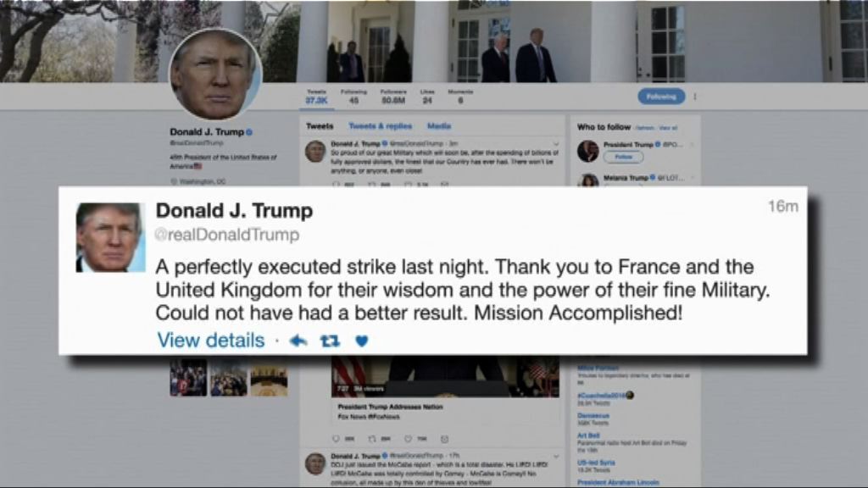
Task: Click the like heart under the Fox News video tweet
Action: click(x=408, y=439)
